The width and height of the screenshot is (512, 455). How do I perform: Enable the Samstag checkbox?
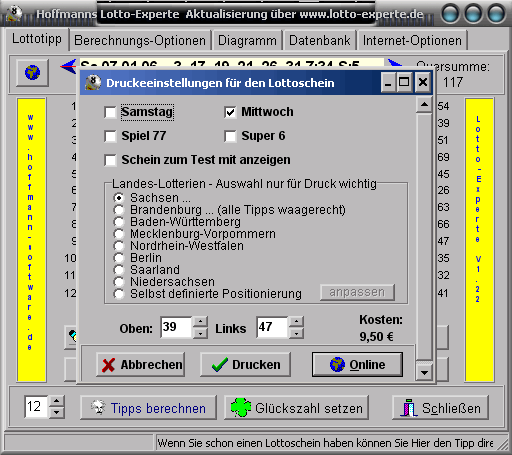click(x=110, y=112)
